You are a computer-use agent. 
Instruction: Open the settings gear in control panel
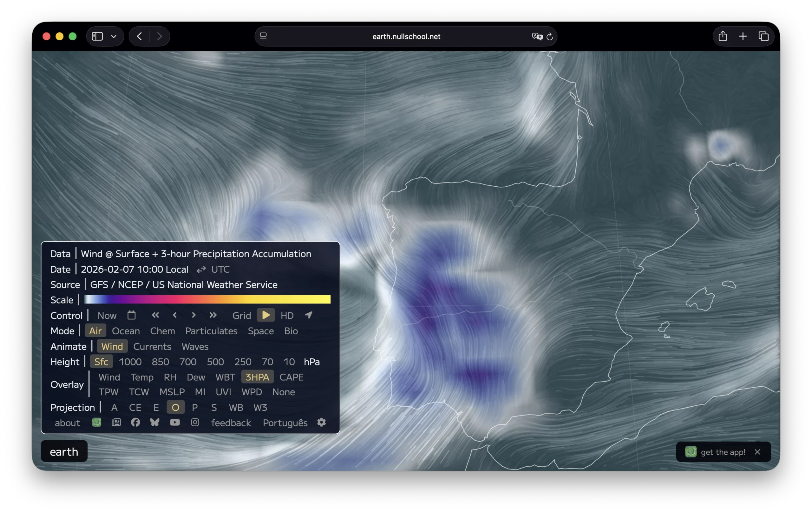coord(321,422)
